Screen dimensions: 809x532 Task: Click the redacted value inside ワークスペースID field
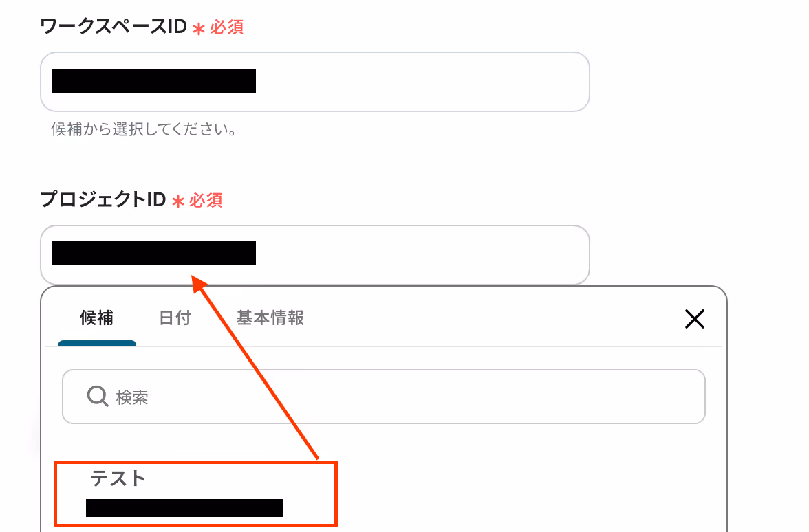154,81
